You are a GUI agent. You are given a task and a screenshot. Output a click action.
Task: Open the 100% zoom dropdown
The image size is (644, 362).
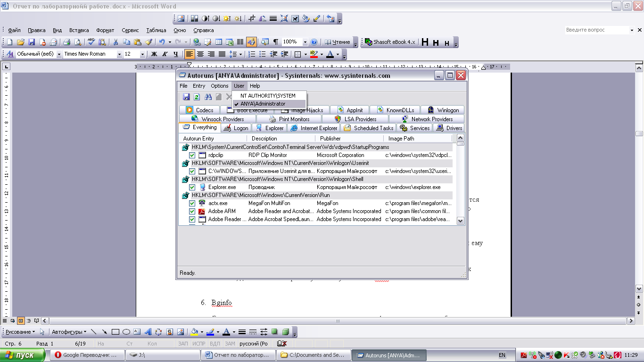click(305, 42)
